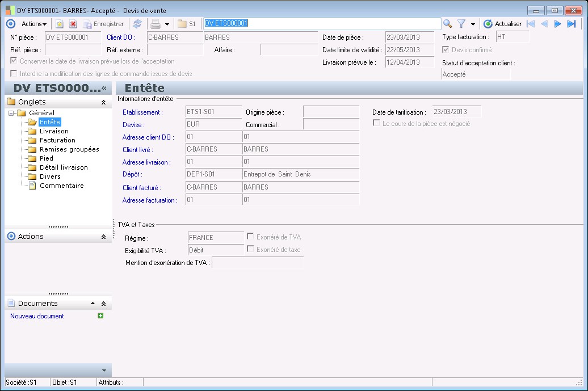Collapse the Onglets panel section
Screen dimensions: 588x391
pyautogui.click(x=103, y=102)
